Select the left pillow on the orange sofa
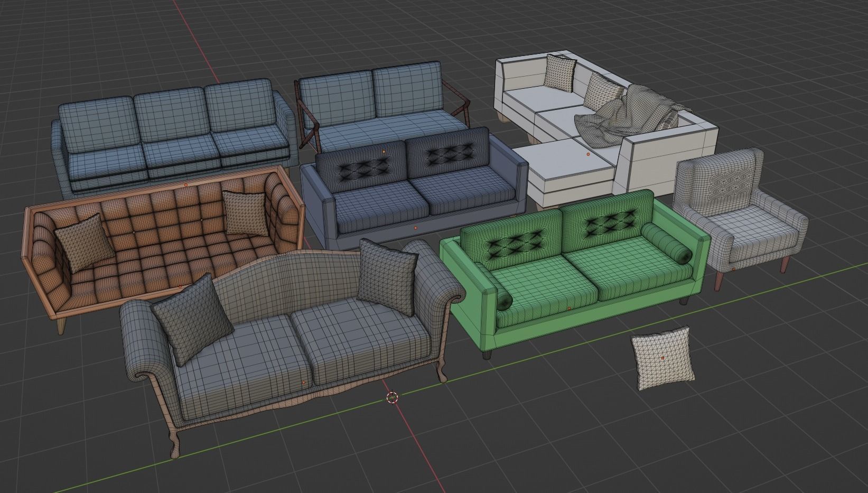The height and width of the screenshot is (493, 868). pyautogui.click(x=85, y=243)
